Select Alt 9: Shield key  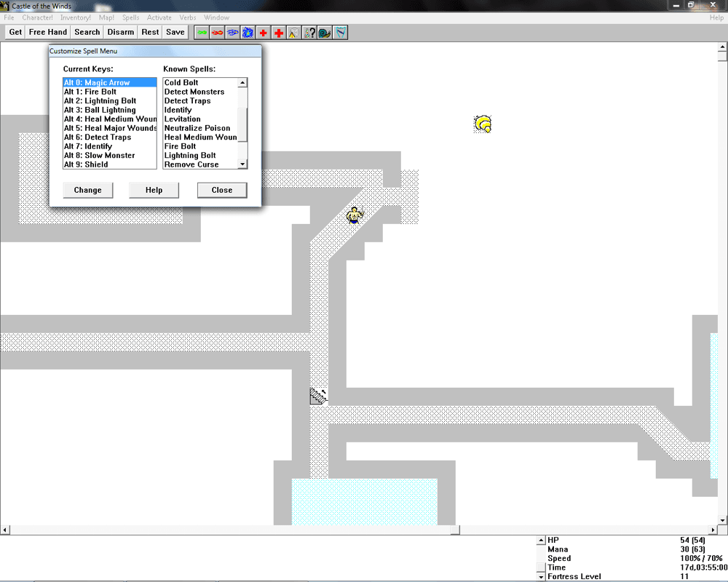tap(110, 164)
